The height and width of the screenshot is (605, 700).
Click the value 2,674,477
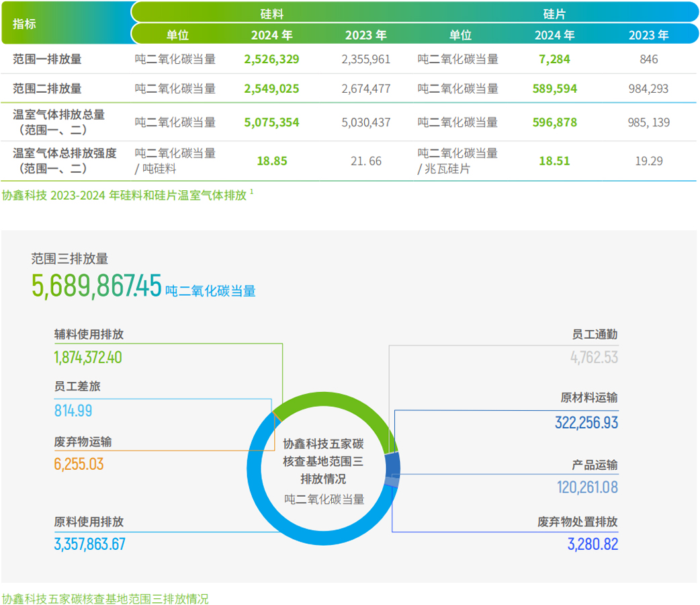366,89
